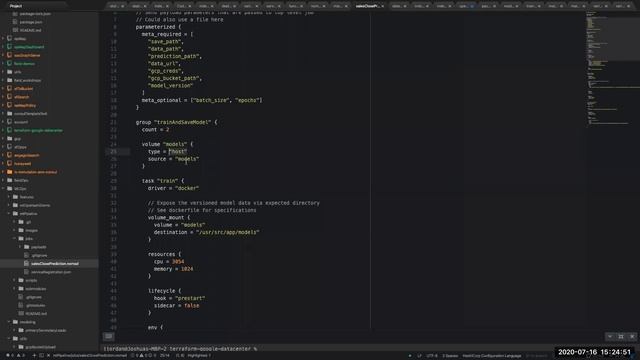Click the terminal prompt line
Image resolution: width=640 pixels, height=360 pixels.
pos(180,349)
